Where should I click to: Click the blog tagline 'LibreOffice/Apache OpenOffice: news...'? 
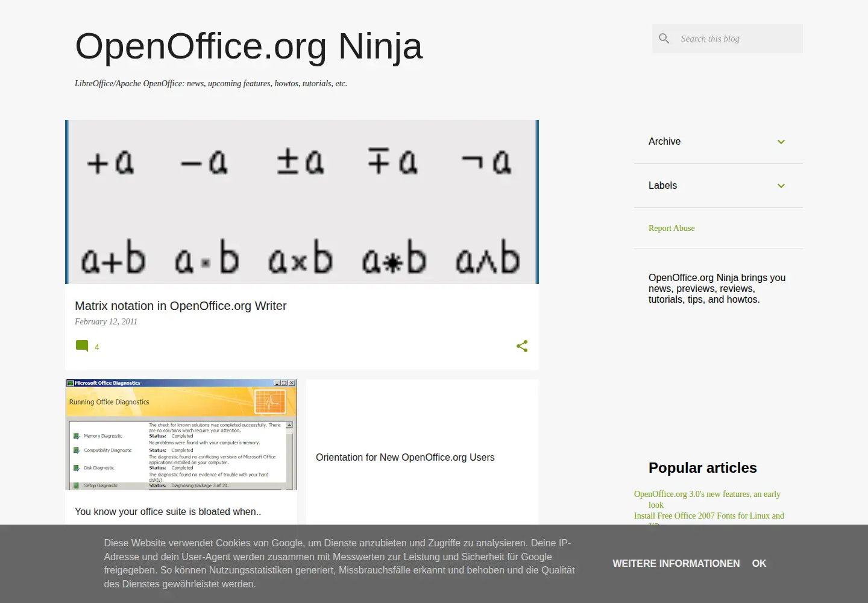point(211,83)
